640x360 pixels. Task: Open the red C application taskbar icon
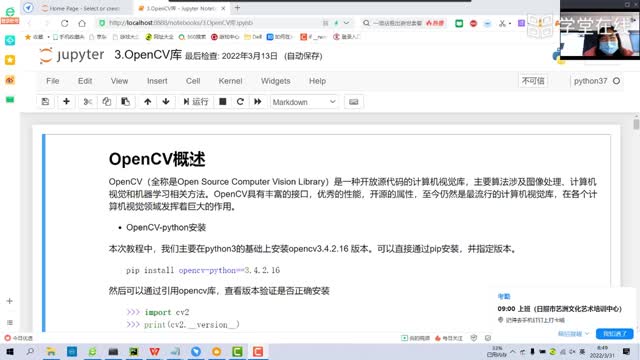click(258, 351)
